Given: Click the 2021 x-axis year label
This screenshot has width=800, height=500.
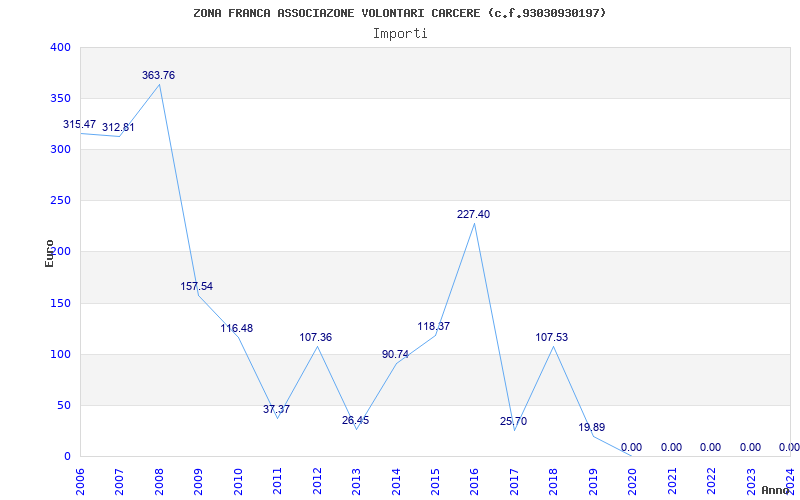Looking at the screenshot, I should click(x=672, y=481).
